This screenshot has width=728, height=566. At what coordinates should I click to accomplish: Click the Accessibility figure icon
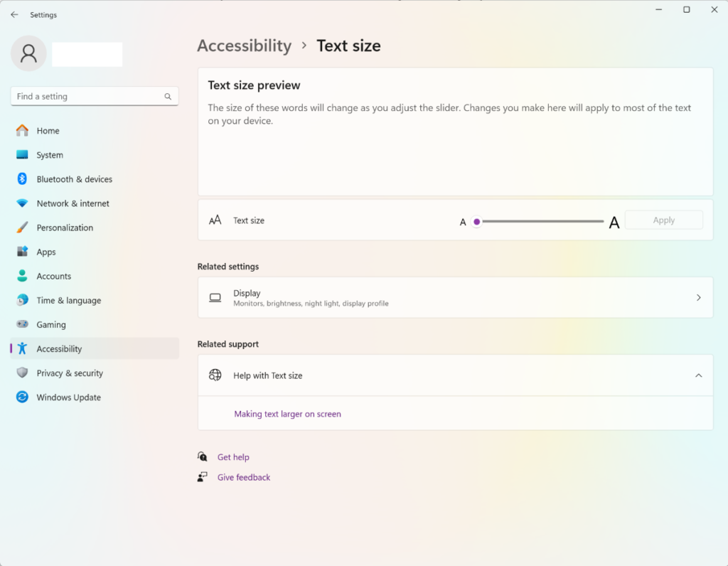click(x=22, y=348)
